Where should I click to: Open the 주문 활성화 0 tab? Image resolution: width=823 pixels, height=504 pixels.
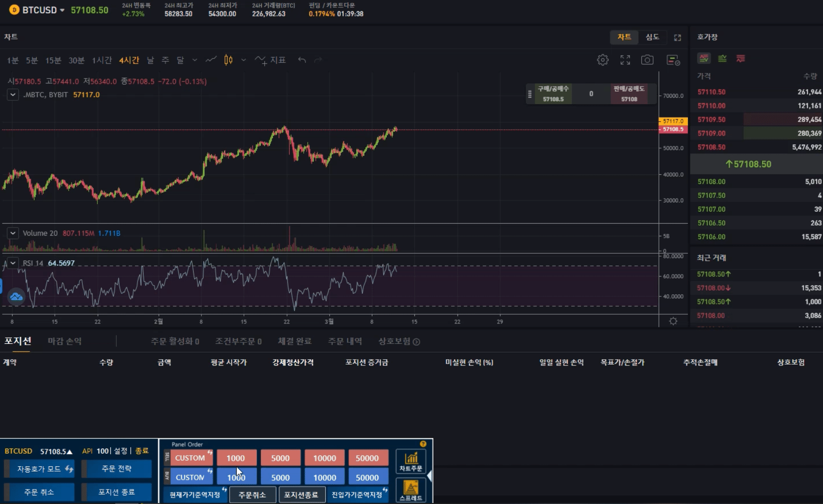click(x=175, y=341)
